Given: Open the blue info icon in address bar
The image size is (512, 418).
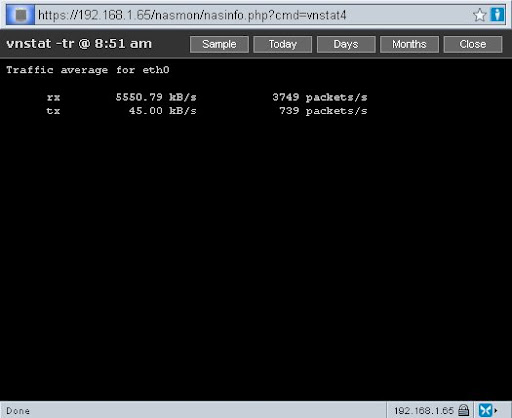Looking at the screenshot, I should [497, 15].
